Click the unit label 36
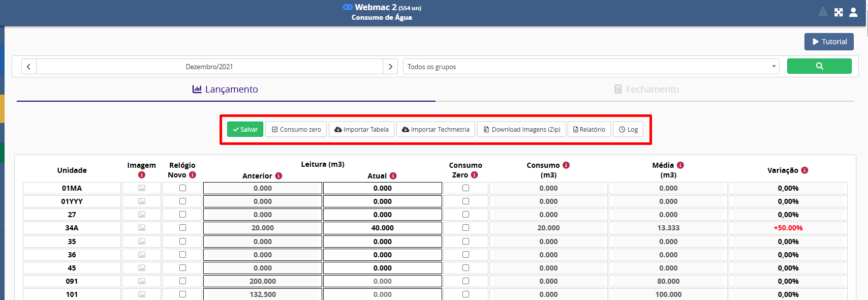 click(x=72, y=255)
